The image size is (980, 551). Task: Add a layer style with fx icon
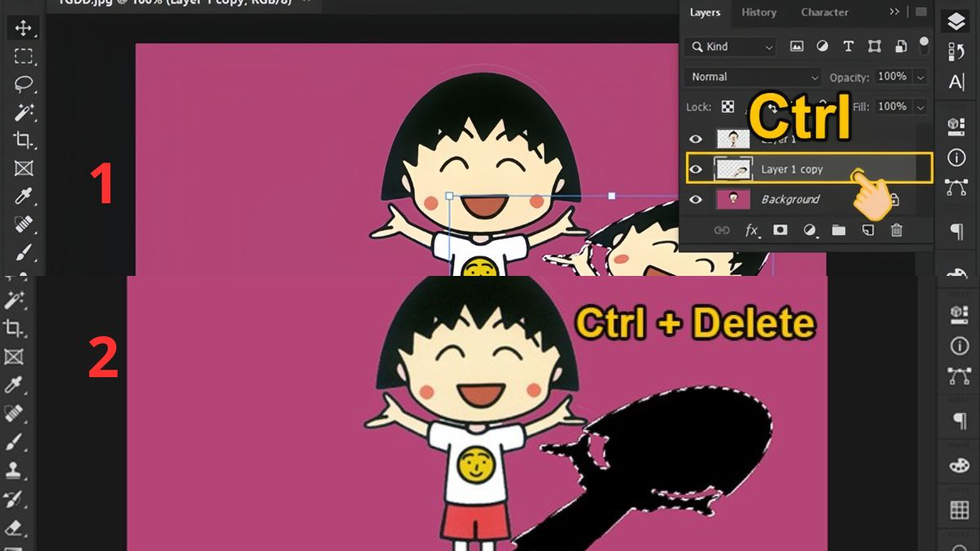(751, 230)
